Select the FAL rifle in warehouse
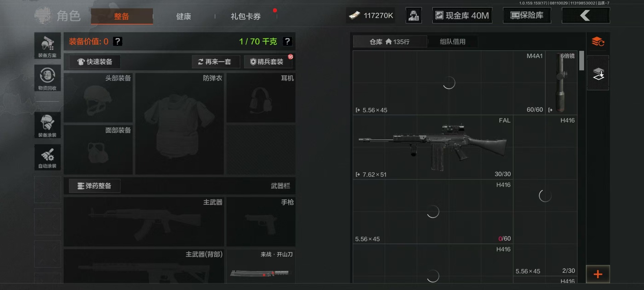Viewport: 644px width, 290px height. (x=433, y=147)
